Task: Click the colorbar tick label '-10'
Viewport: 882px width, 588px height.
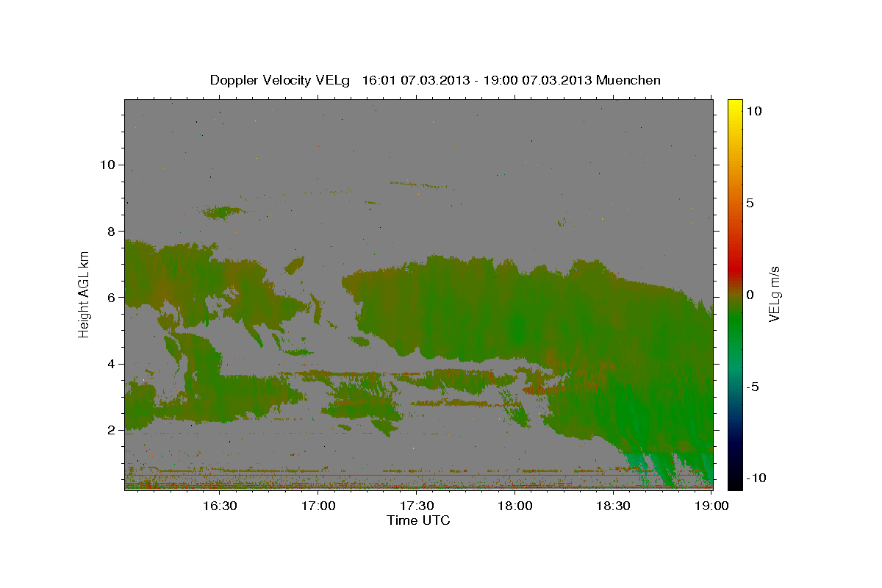Action: coord(756,478)
